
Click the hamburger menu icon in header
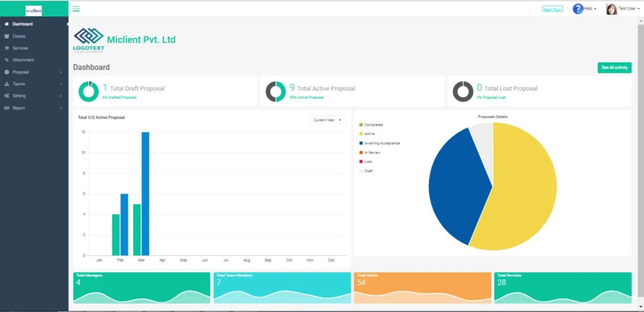(x=76, y=9)
